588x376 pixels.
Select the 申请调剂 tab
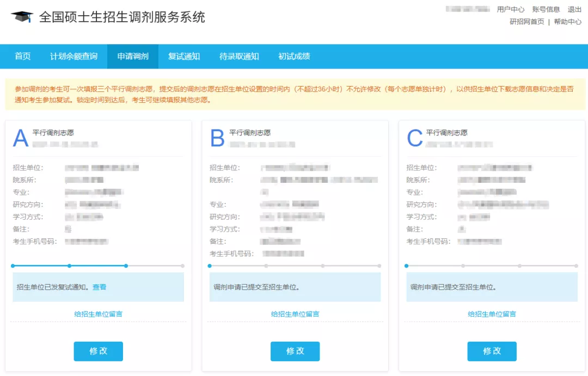133,57
